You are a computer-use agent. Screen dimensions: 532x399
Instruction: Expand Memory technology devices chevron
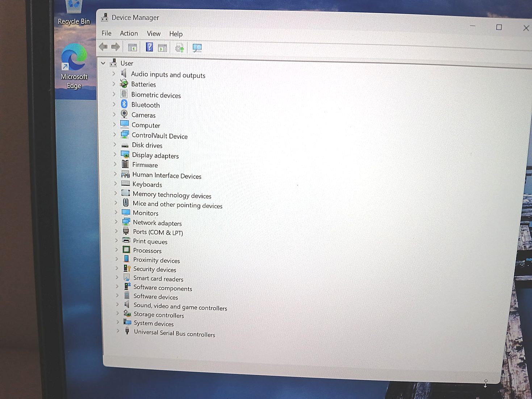[116, 193]
